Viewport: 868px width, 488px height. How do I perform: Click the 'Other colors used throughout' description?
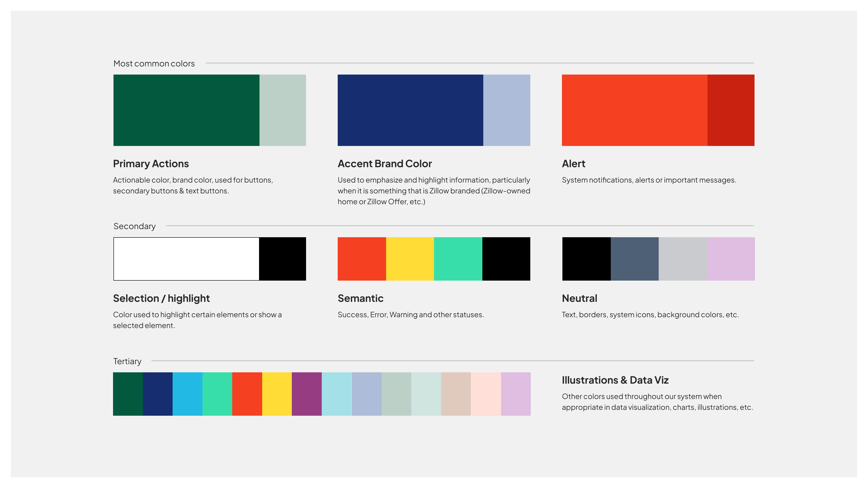click(x=657, y=402)
